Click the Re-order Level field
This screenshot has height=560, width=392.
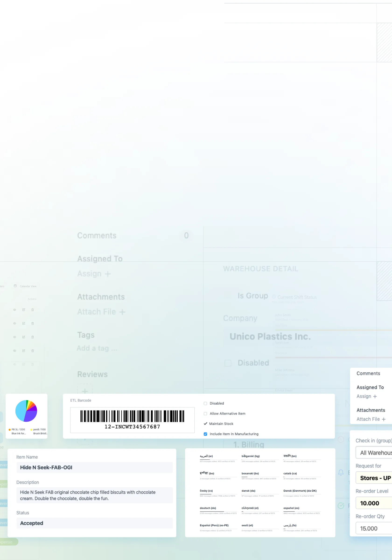[374, 503]
